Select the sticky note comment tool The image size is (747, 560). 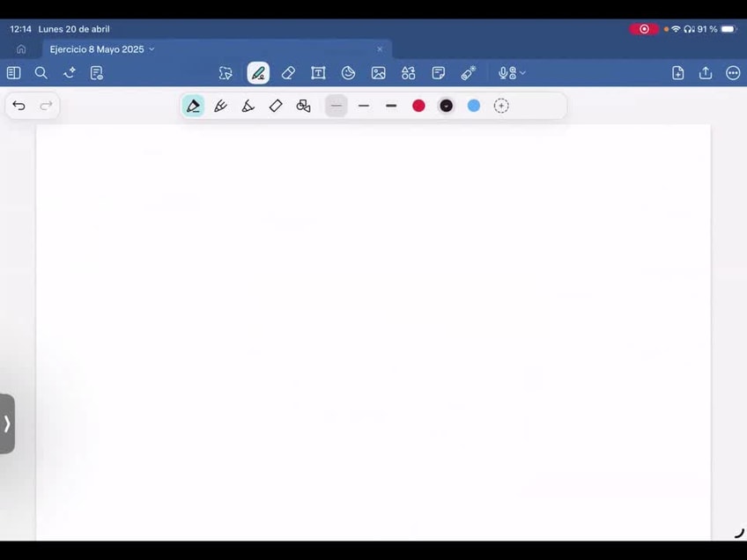[x=439, y=73]
